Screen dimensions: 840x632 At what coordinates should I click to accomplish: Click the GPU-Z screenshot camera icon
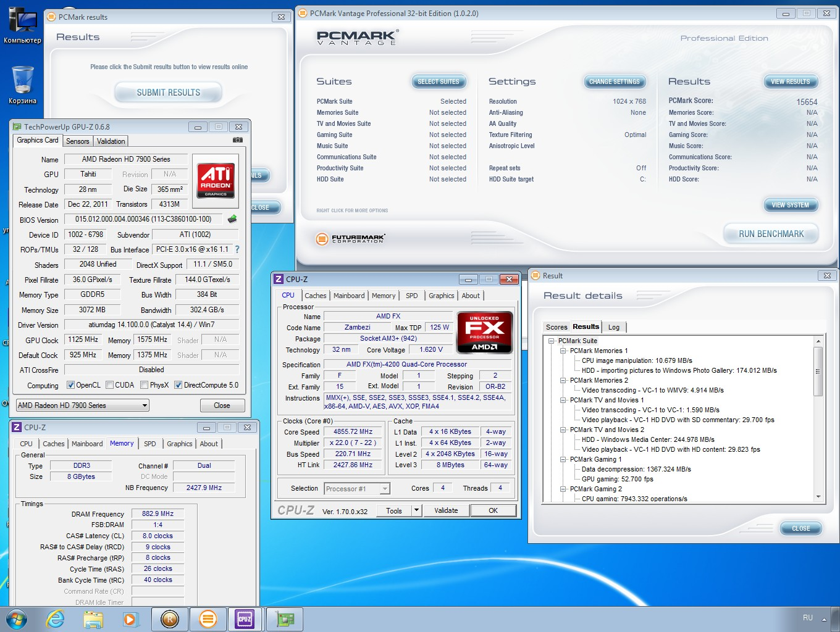238,140
